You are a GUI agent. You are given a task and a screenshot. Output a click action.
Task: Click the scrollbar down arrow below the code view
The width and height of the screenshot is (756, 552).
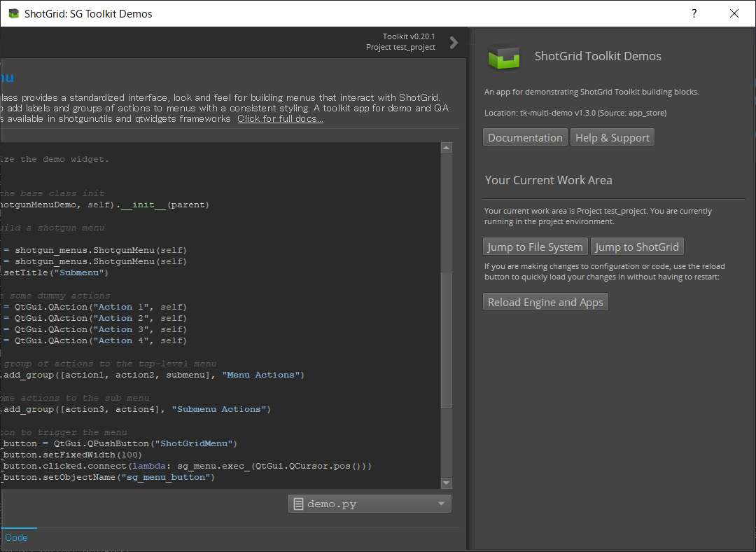pyautogui.click(x=446, y=483)
